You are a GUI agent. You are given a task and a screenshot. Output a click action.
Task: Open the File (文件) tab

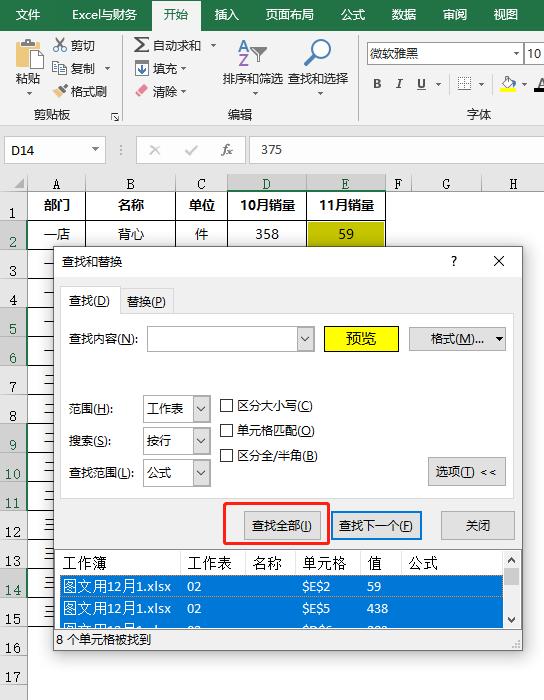pos(28,15)
